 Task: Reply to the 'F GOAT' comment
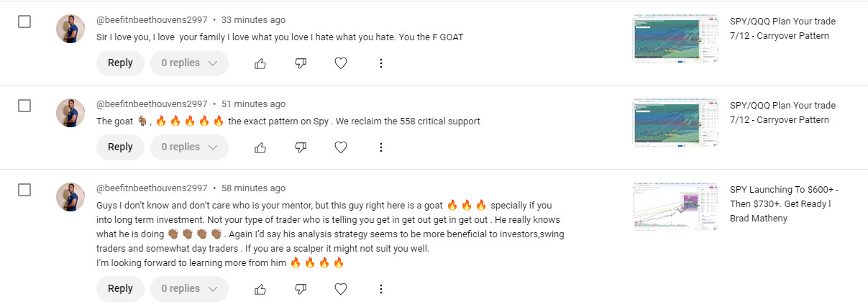pos(120,63)
